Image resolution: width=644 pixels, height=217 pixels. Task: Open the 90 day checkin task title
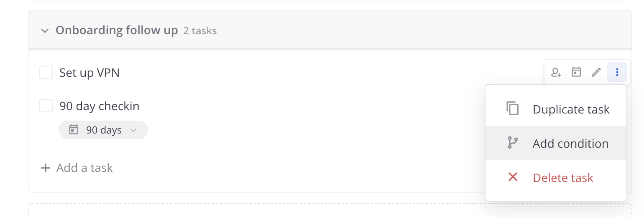point(100,106)
